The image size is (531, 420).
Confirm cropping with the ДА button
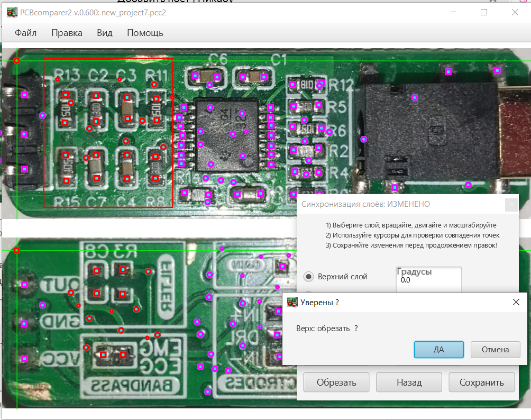[438, 349]
